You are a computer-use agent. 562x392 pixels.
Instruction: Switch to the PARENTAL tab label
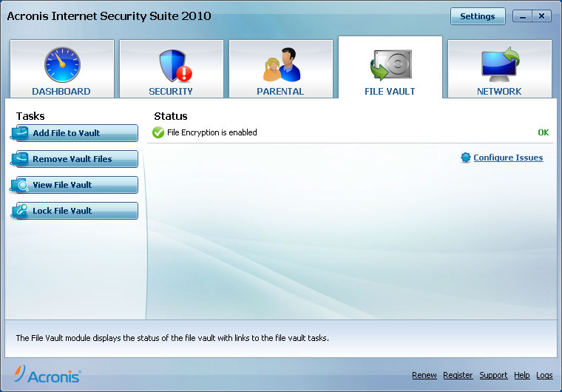[280, 92]
